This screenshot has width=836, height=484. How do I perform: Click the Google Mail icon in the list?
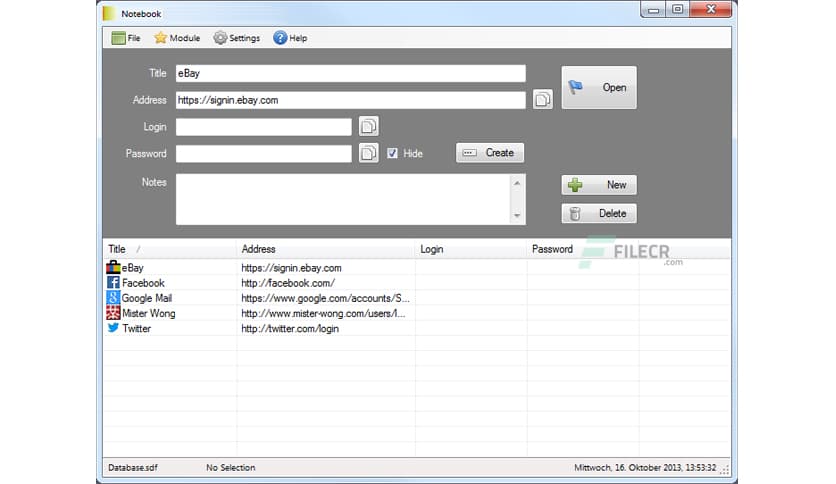click(x=113, y=297)
